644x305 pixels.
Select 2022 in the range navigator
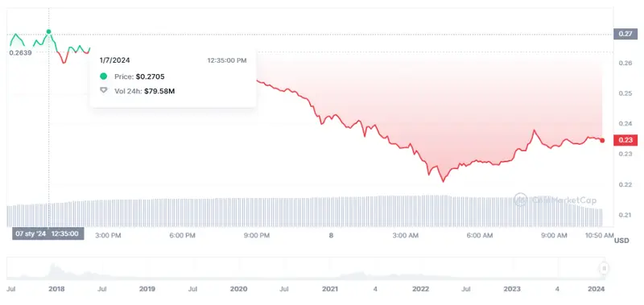[x=420, y=289]
